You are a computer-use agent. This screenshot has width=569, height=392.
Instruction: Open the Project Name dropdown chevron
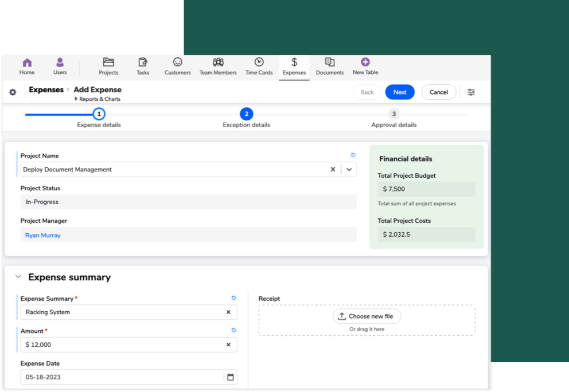click(x=349, y=169)
